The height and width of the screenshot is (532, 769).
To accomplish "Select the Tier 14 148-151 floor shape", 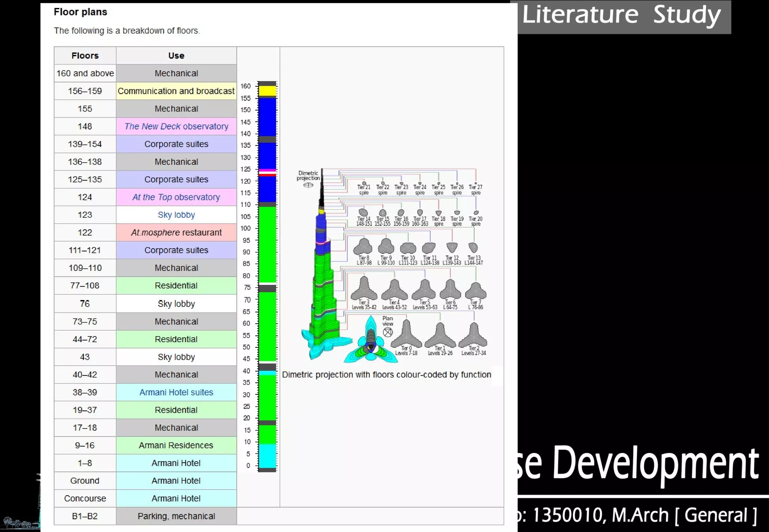I will pos(363,213).
